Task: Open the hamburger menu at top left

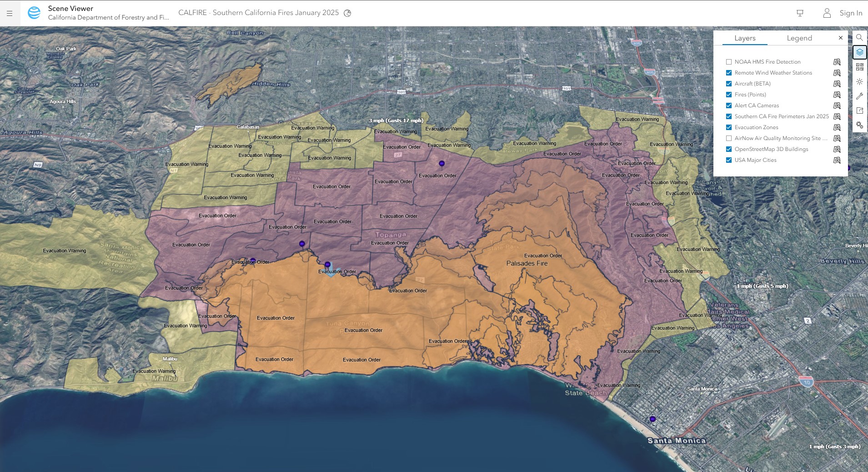Action: (9, 13)
